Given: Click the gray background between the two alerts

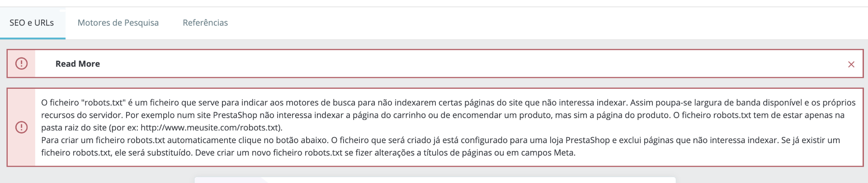Looking at the screenshot, I should pos(434,83).
